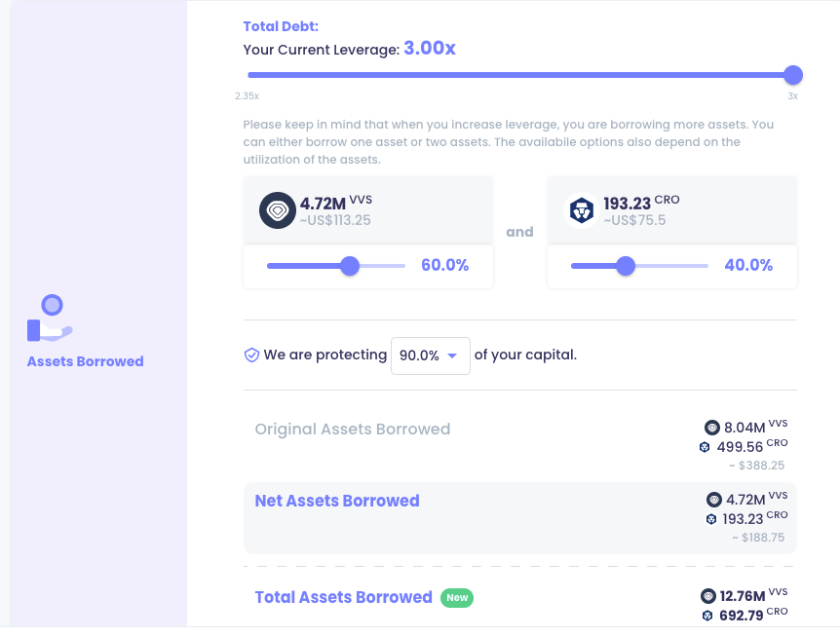The height and width of the screenshot is (637, 840).
Task: Select the Net Assets Borrowed heading
Action: click(337, 501)
